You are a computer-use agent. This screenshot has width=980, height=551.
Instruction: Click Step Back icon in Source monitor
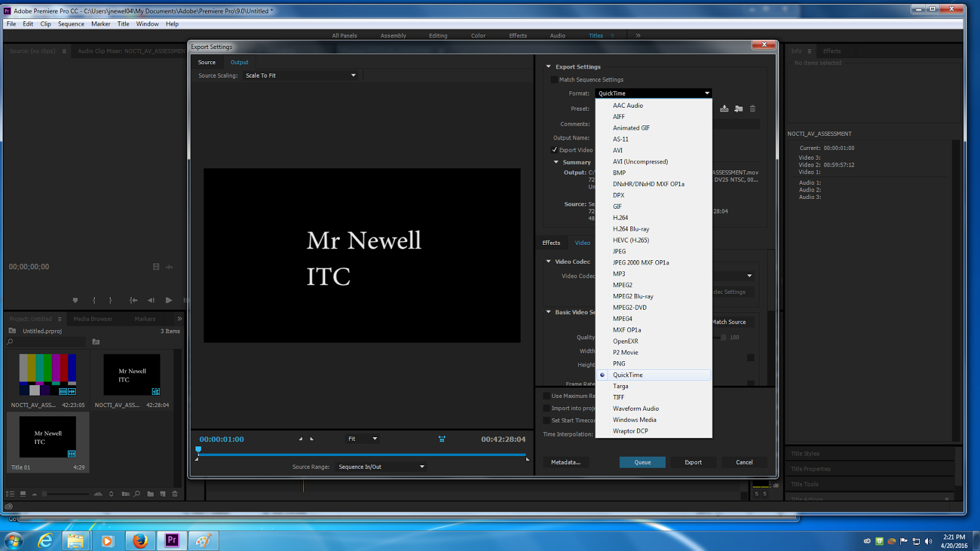click(151, 300)
